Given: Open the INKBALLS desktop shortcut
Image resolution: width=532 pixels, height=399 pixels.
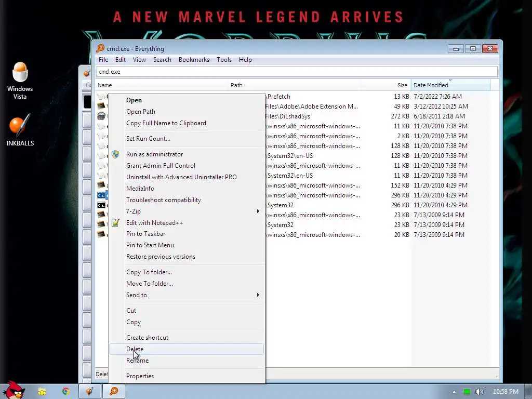Looking at the screenshot, I should pos(20,130).
